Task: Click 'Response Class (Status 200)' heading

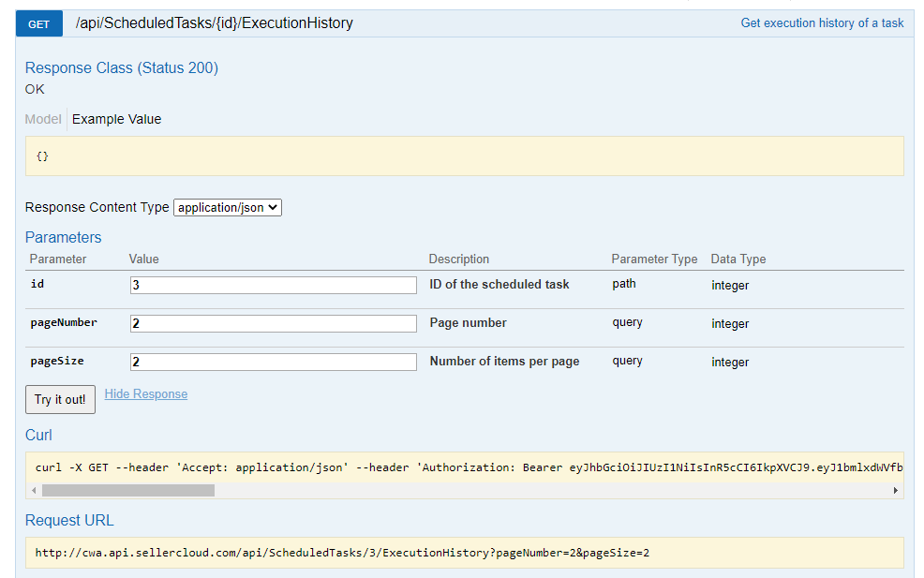Action: (122, 67)
